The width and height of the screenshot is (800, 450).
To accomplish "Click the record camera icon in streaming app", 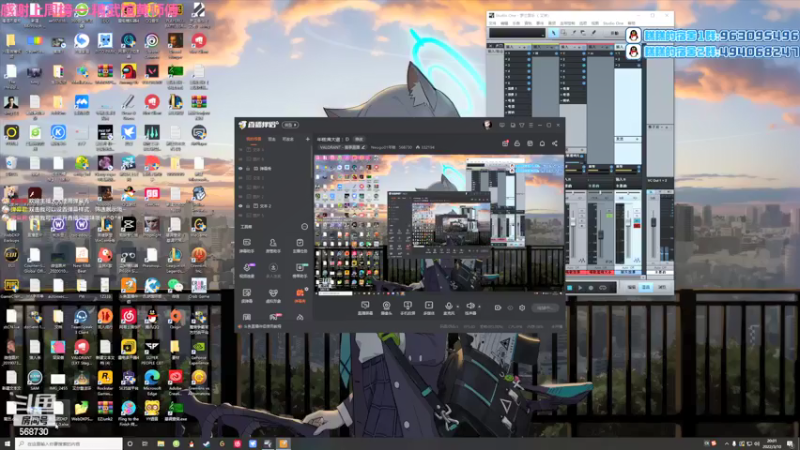I will click(497, 308).
